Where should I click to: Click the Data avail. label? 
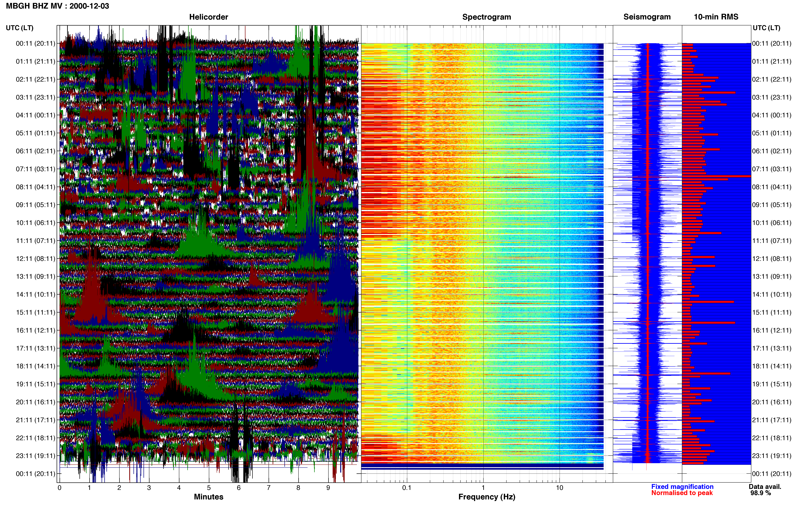[x=765, y=486]
